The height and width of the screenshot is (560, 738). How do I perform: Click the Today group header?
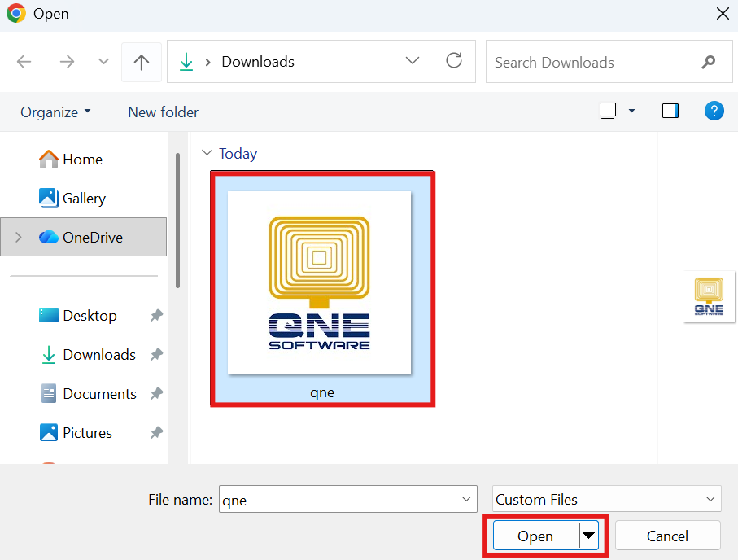(x=238, y=154)
